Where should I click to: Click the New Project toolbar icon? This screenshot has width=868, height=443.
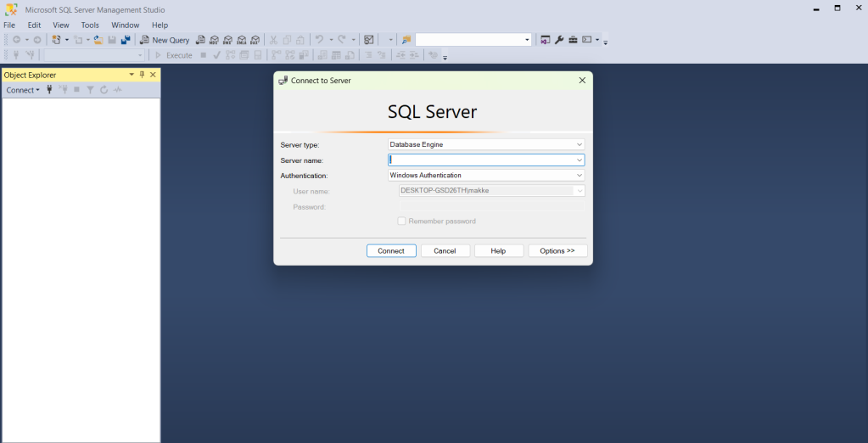coord(57,40)
